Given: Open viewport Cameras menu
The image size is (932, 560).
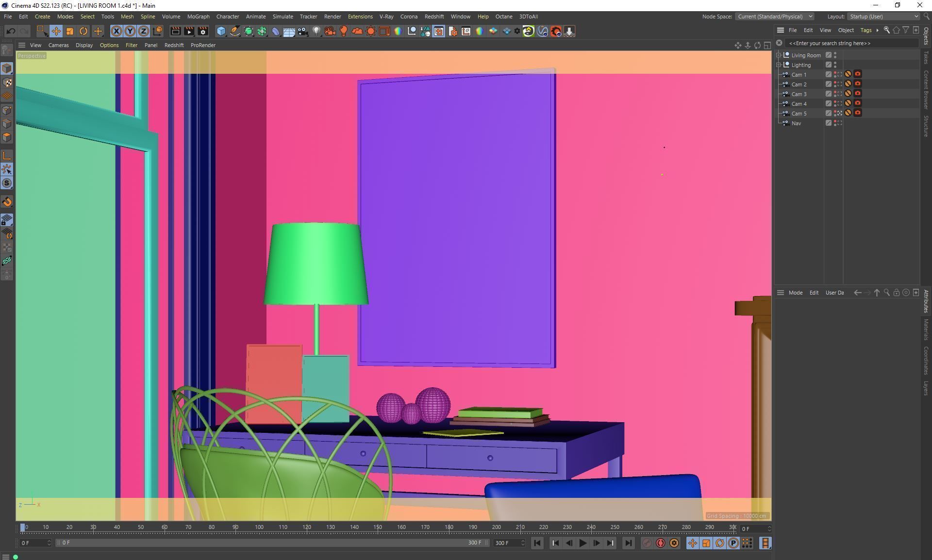Looking at the screenshot, I should click(58, 45).
